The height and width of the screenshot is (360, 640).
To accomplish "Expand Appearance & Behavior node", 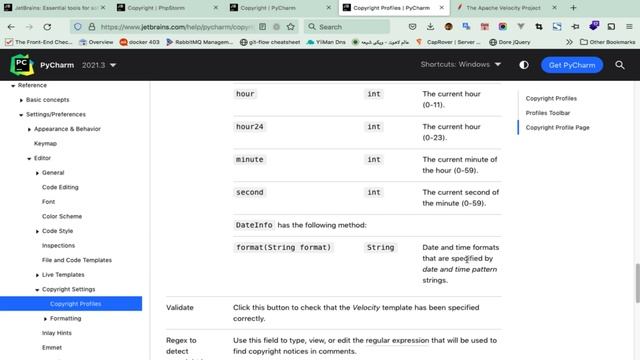I will (x=29, y=129).
